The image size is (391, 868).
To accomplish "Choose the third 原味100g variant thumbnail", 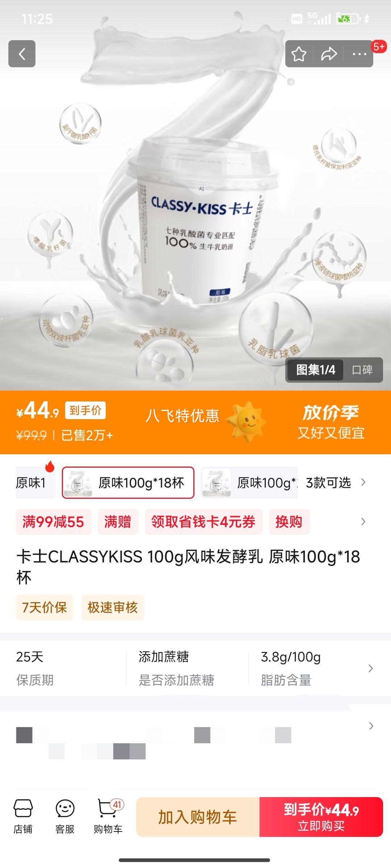I will [x=249, y=482].
